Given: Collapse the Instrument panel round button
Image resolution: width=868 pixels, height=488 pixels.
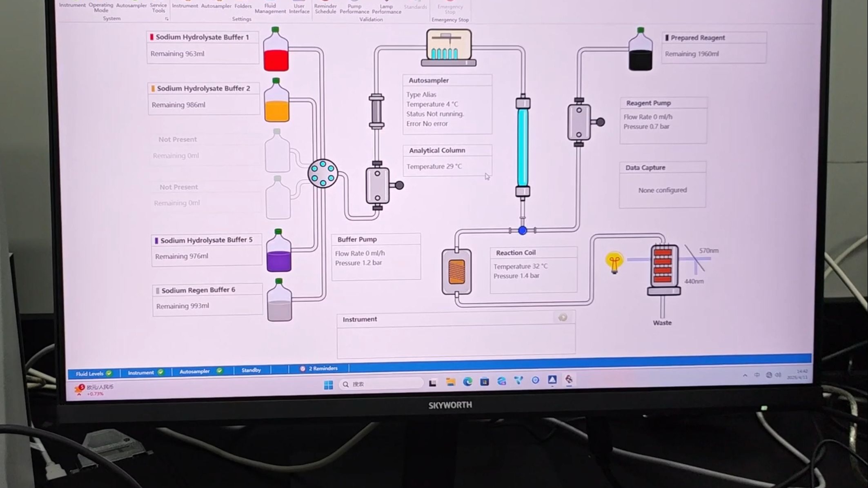Looking at the screenshot, I should 563,317.
